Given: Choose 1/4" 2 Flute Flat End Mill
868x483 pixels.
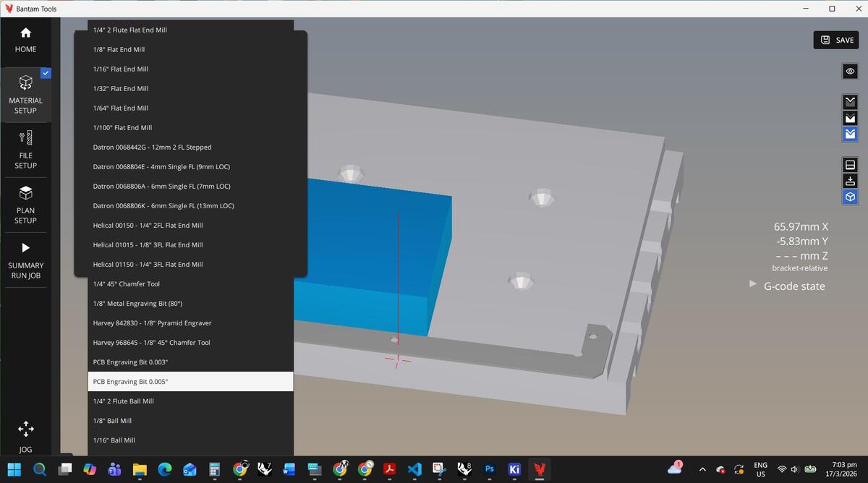Looking at the screenshot, I should tap(191, 30).
